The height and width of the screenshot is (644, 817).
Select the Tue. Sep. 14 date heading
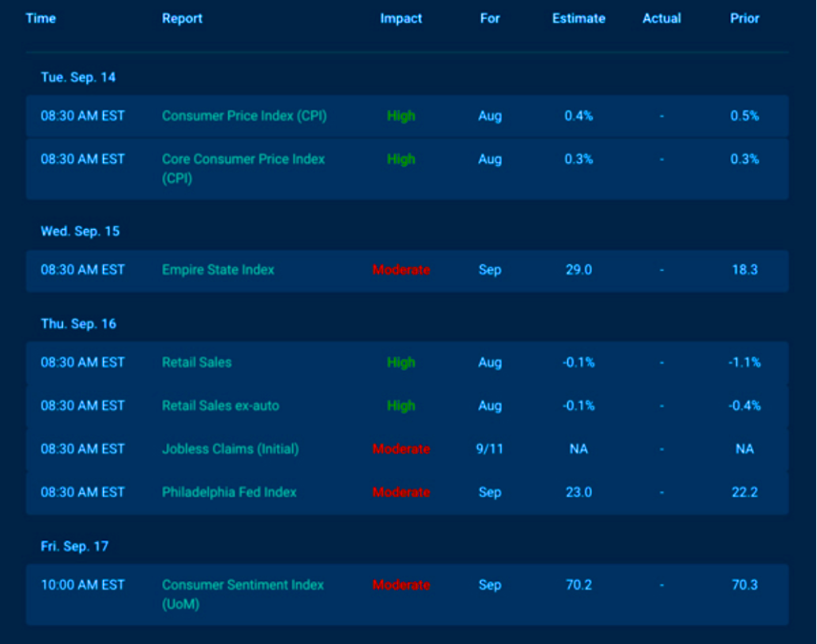click(78, 77)
